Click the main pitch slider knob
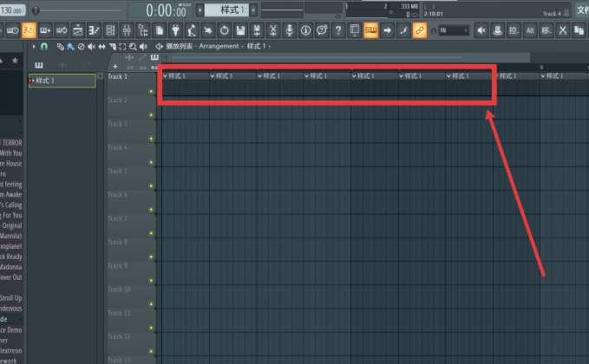Image resolution: width=589 pixels, height=364 pixels. click(x=36, y=10)
